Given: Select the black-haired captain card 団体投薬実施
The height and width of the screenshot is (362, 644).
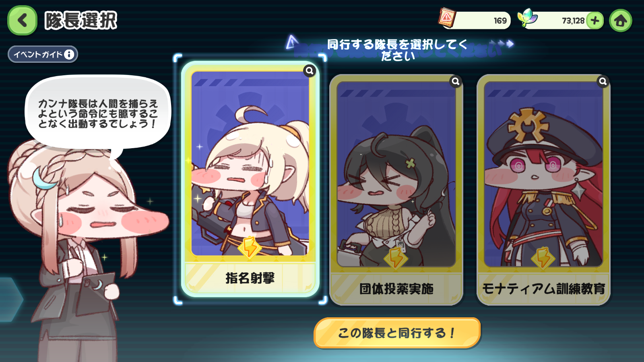Looking at the screenshot, I should [x=396, y=190].
